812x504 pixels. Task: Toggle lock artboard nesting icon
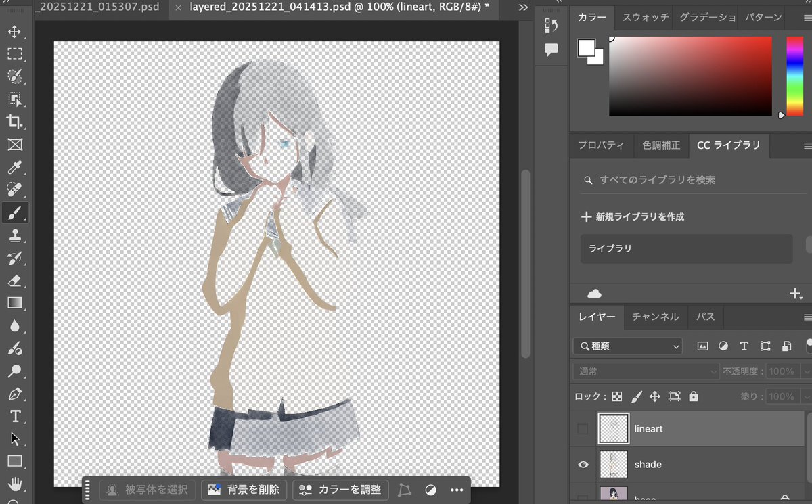click(x=674, y=396)
